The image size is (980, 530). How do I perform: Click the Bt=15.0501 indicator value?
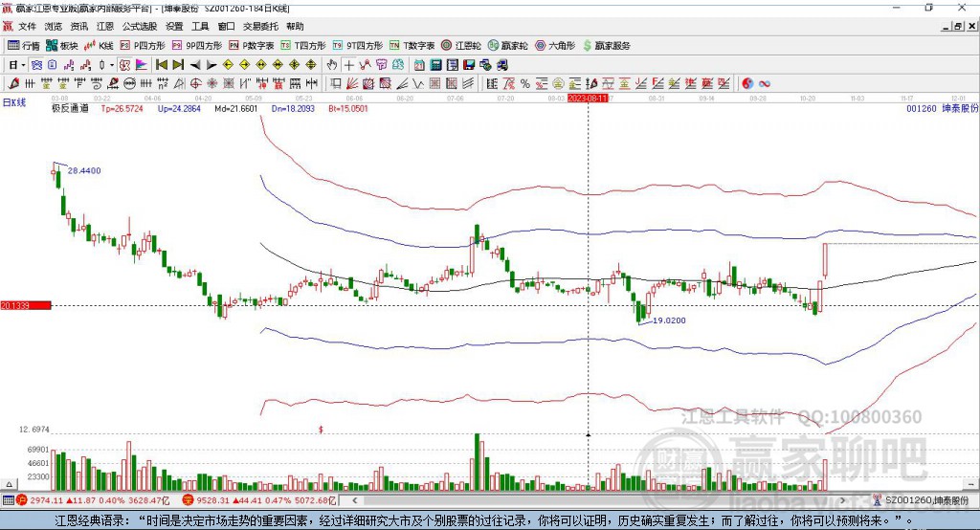(x=348, y=108)
